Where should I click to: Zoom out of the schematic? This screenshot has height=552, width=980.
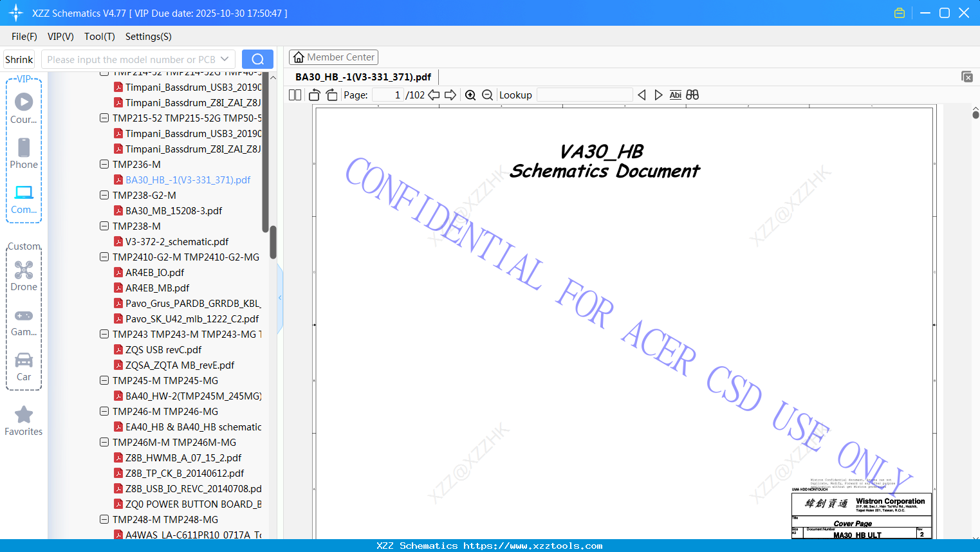(487, 95)
